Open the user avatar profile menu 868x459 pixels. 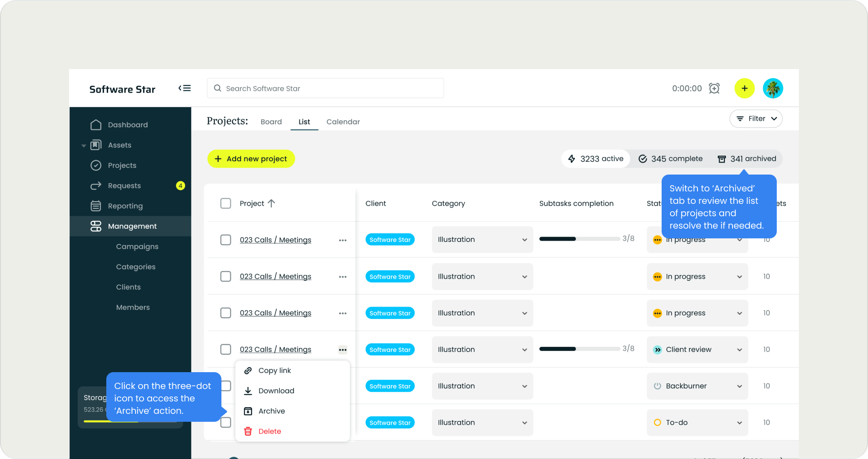click(773, 88)
